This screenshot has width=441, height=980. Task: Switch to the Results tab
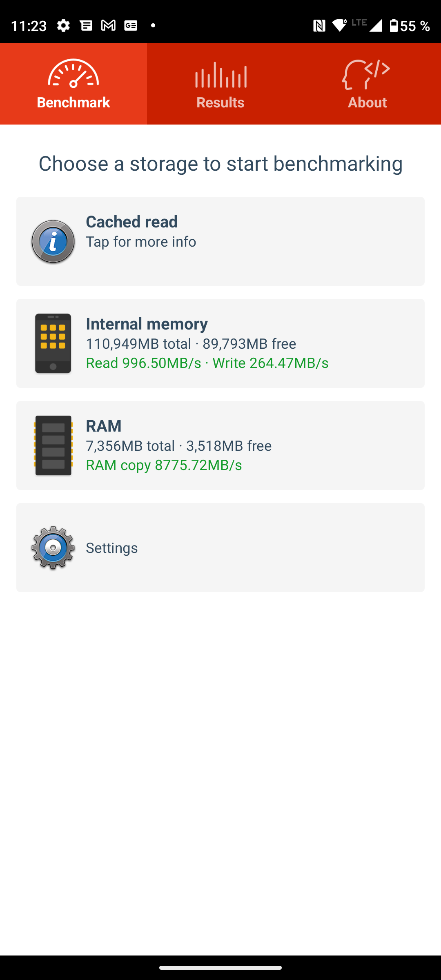pos(220,84)
